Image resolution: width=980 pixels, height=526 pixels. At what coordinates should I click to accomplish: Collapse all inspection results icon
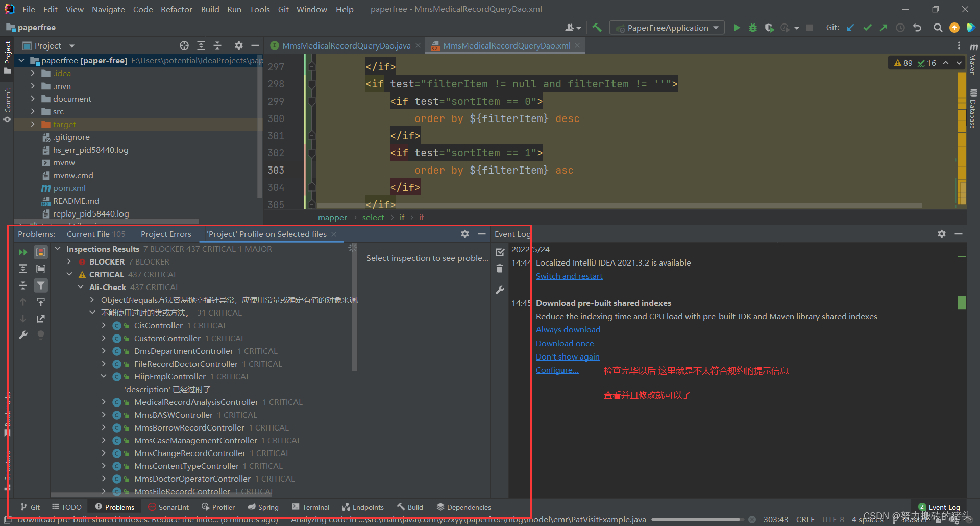click(x=23, y=285)
